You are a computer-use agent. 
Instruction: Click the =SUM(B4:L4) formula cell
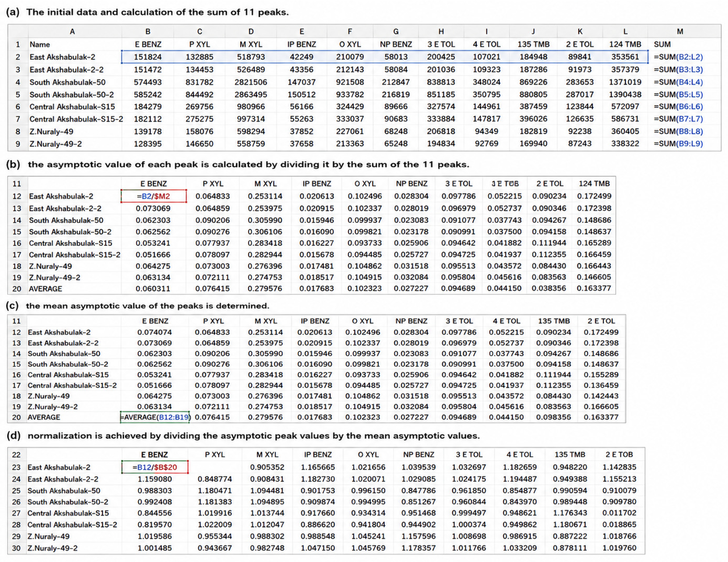[678, 82]
